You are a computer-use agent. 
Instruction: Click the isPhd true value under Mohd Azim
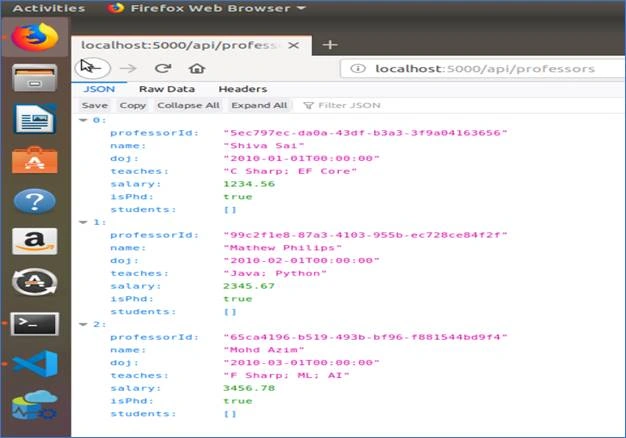tap(238, 401)
